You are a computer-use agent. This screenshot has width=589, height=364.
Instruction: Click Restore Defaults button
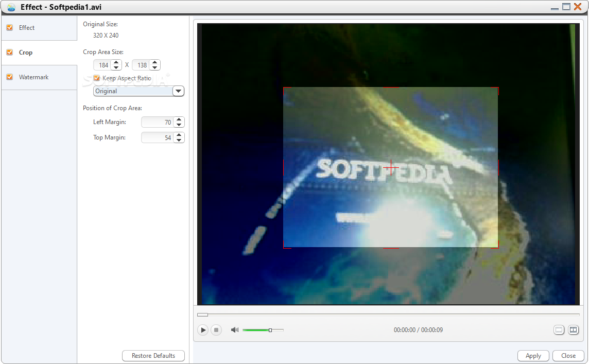[153, 355]
